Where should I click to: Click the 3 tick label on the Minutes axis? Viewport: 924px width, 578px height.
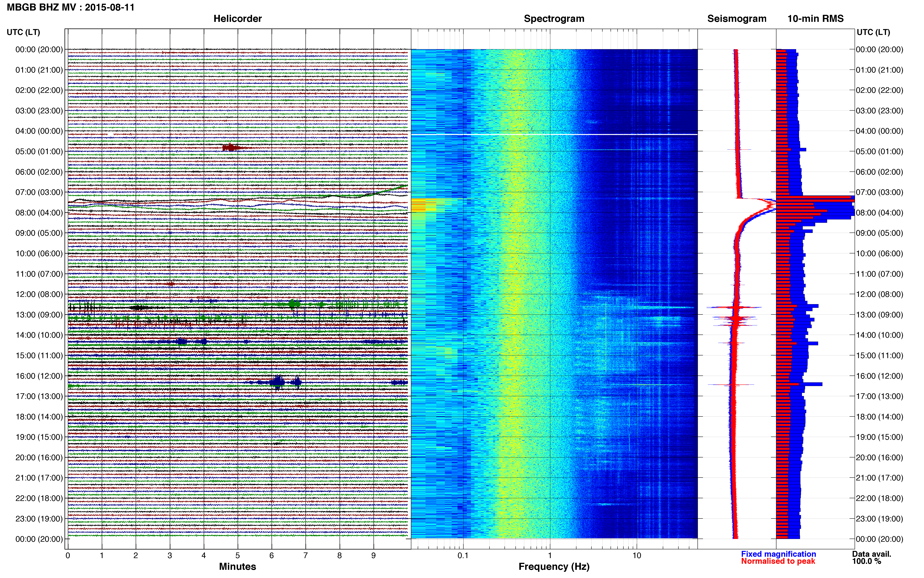tap(170, 555)
